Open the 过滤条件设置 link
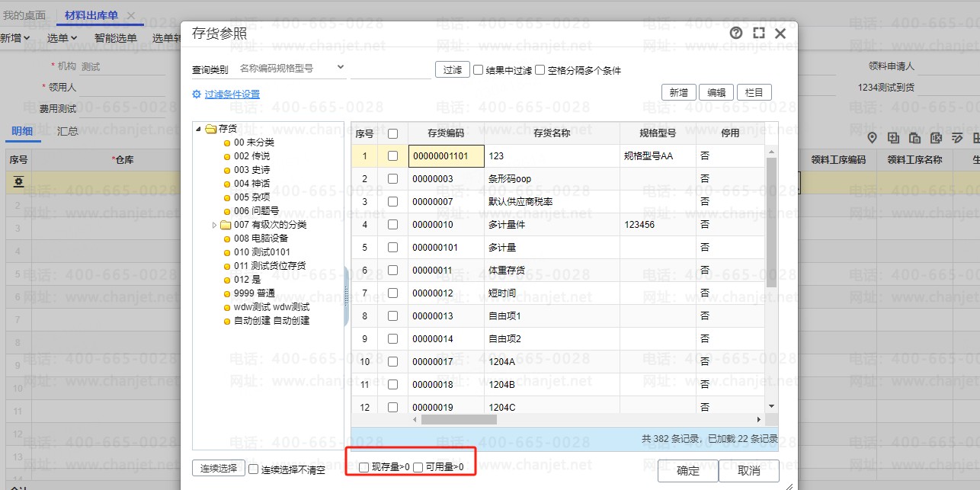The image size is (980, 490). click(x=232, y=94)
